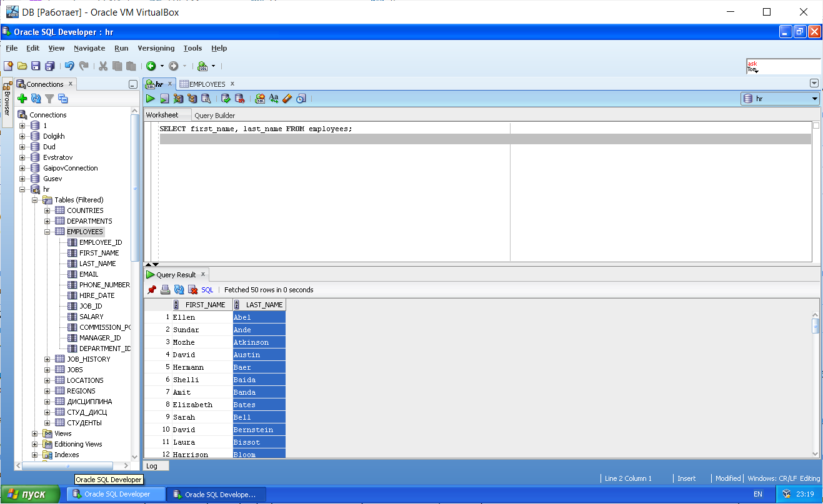Click the Undo toolbar icon

[69, 66]
